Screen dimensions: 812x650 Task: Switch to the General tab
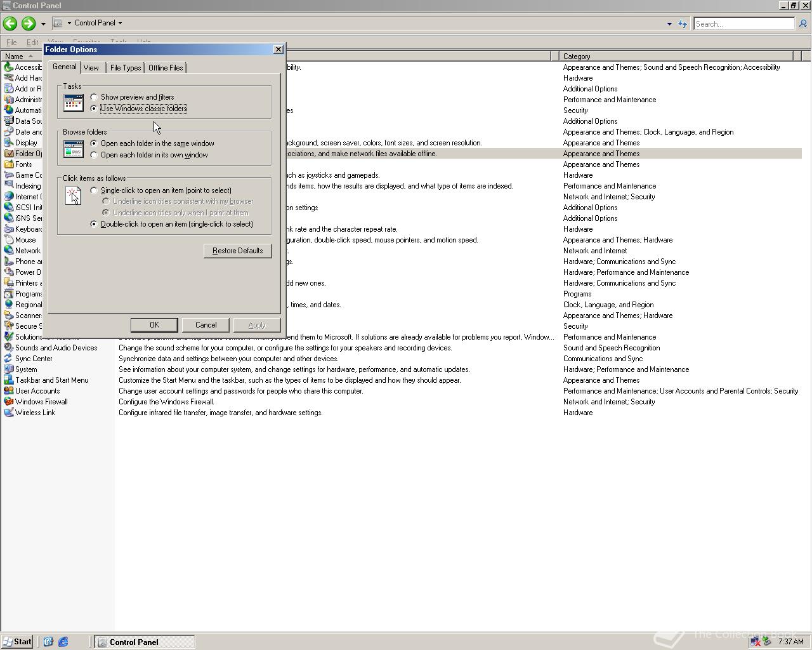pyautogui.click(x=64, y=67)
